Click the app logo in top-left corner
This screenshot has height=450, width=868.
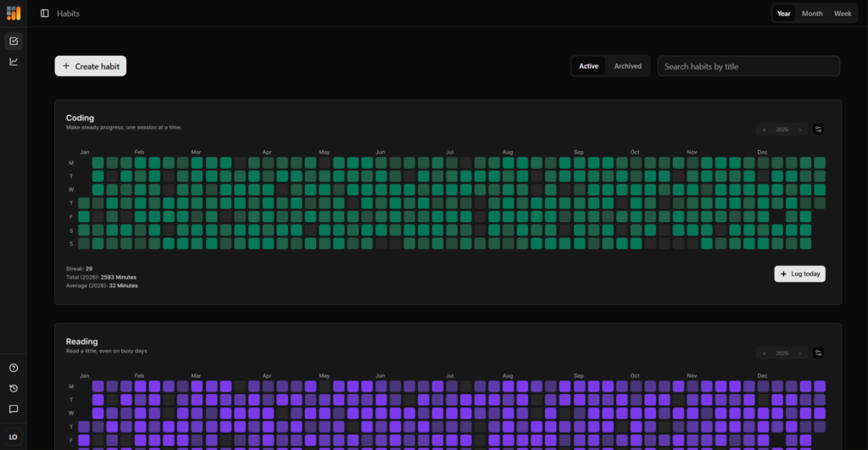(14, 13)
